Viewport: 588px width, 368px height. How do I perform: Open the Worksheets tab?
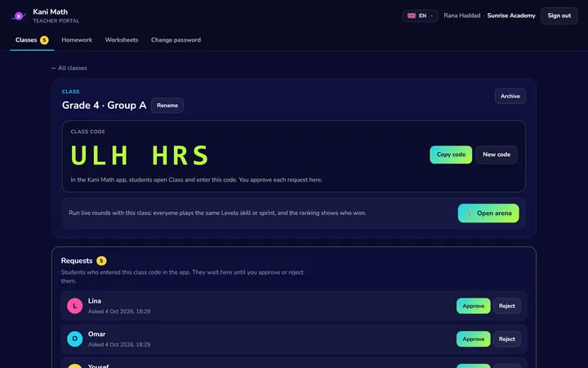122,40
